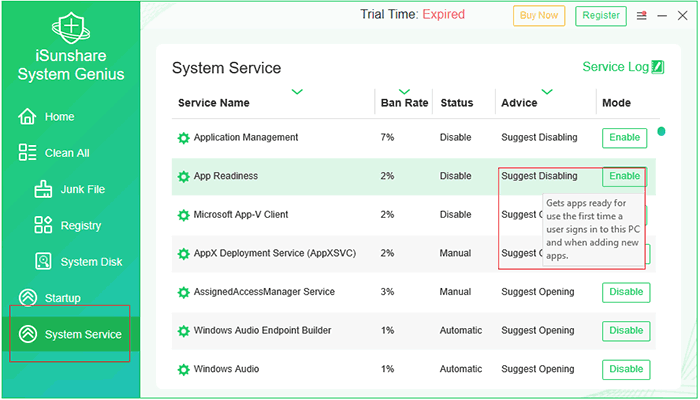Screen dimensions: 700x400
Task: Select AssignedAccessManager Service name
Action: point(264,292)
